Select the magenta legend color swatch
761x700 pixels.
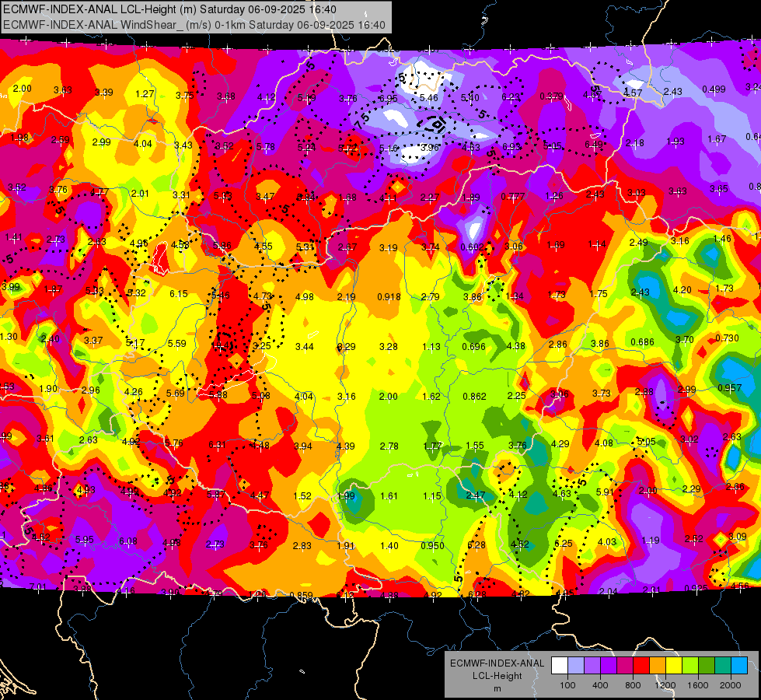[625, 666]
